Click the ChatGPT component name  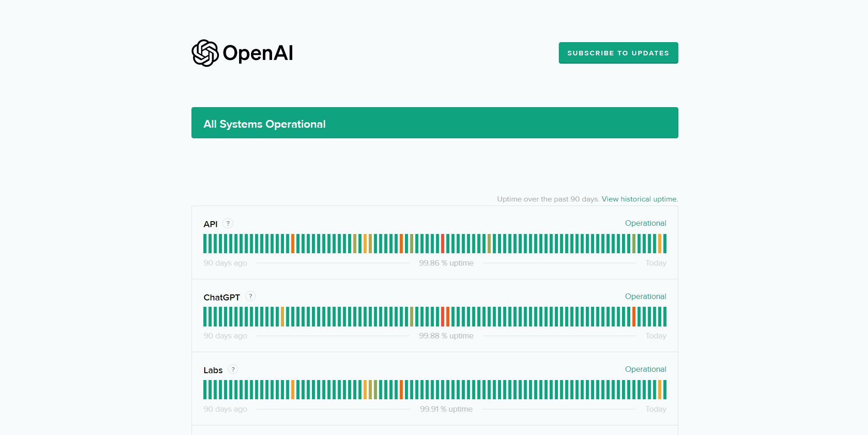point(222,298)
